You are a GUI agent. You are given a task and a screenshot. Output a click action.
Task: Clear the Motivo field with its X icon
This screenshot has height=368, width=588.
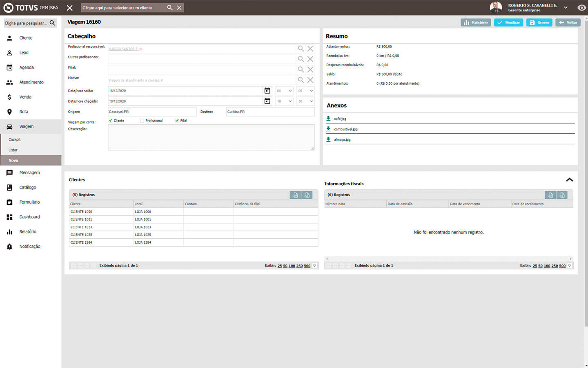[x=310, y=80]
